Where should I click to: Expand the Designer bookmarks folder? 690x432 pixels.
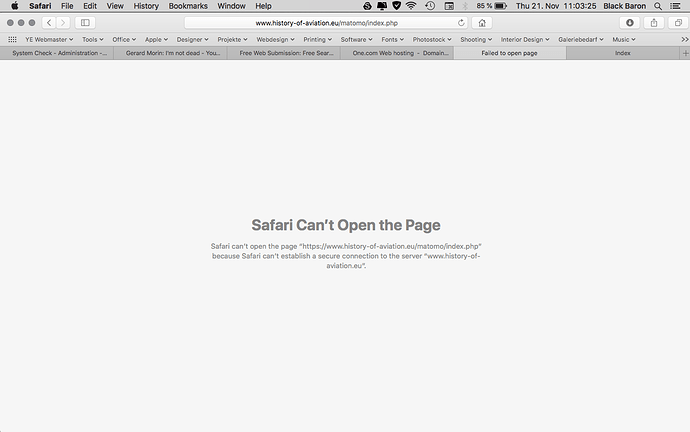click(192, 40)
